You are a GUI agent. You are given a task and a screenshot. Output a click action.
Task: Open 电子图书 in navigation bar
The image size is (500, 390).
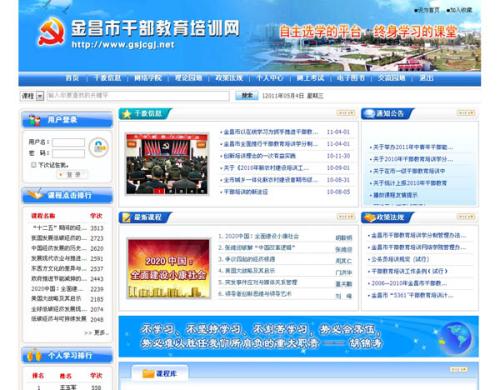point(351,78)
